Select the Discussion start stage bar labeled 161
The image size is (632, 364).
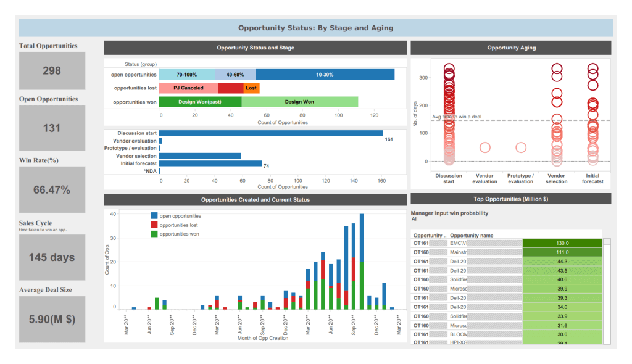(271, 133)
